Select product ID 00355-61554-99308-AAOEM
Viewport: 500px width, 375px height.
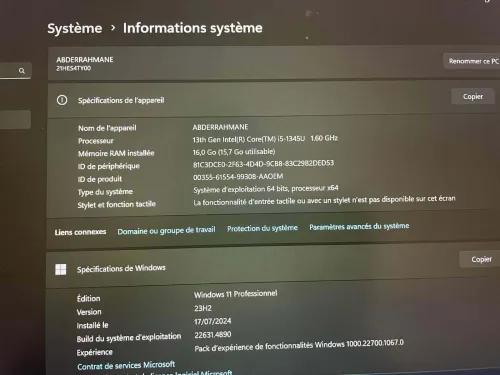click(238, 177)
